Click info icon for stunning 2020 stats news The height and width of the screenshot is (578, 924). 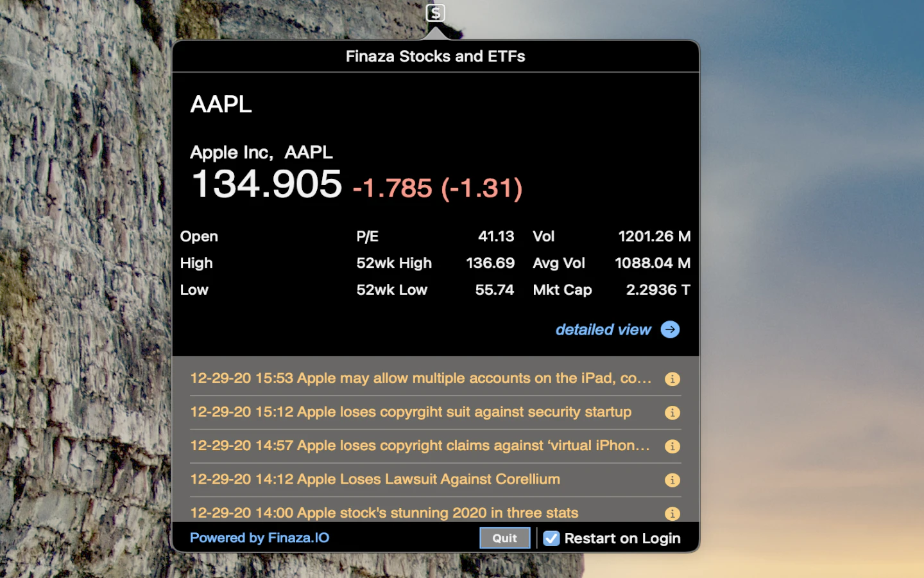click(x=672, y=513)
